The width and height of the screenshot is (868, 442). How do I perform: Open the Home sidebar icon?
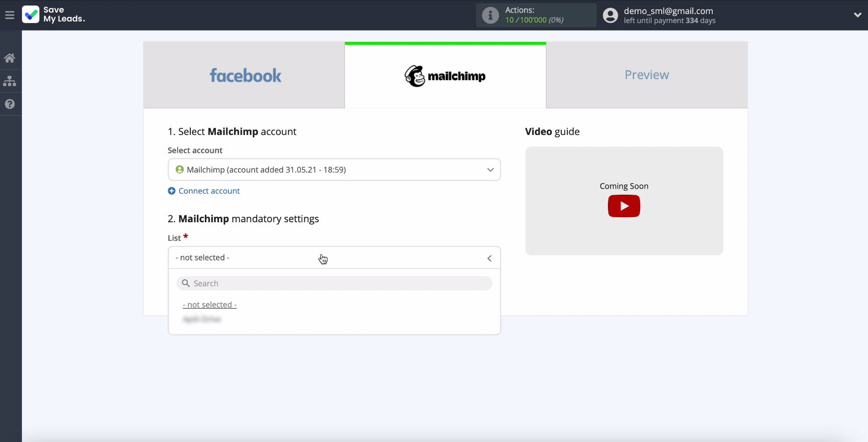10,58
